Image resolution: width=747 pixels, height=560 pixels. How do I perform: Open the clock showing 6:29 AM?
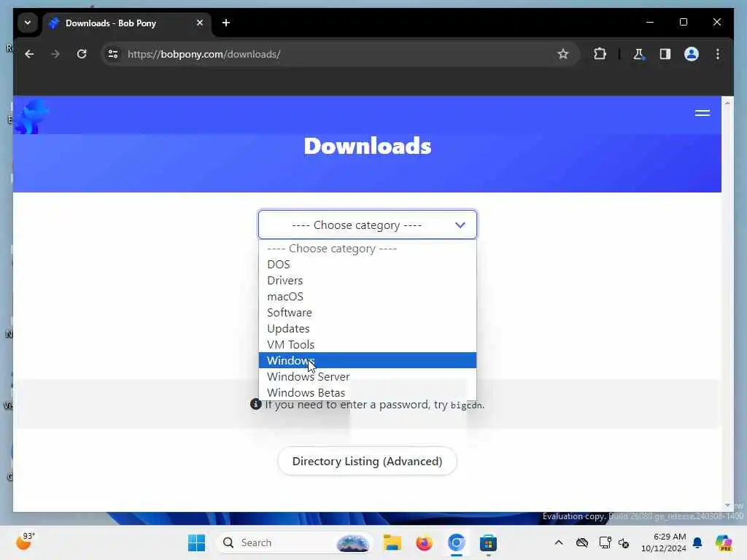663,542
